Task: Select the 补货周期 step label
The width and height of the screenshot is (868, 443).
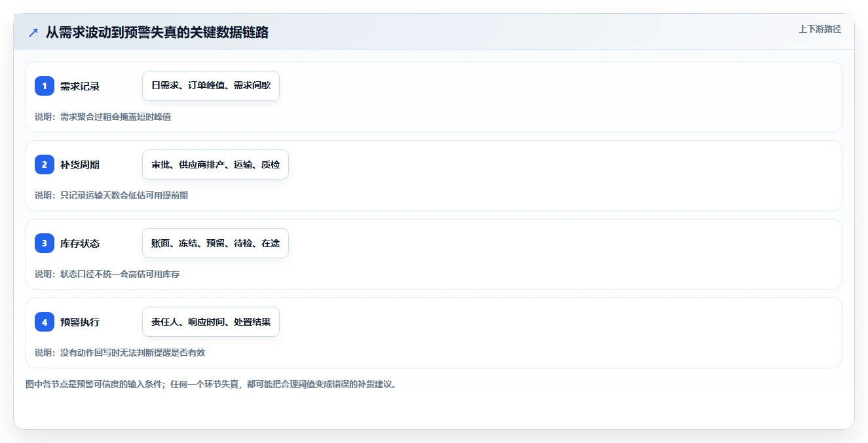Action: pyautogui.click(x=80, y=164)
